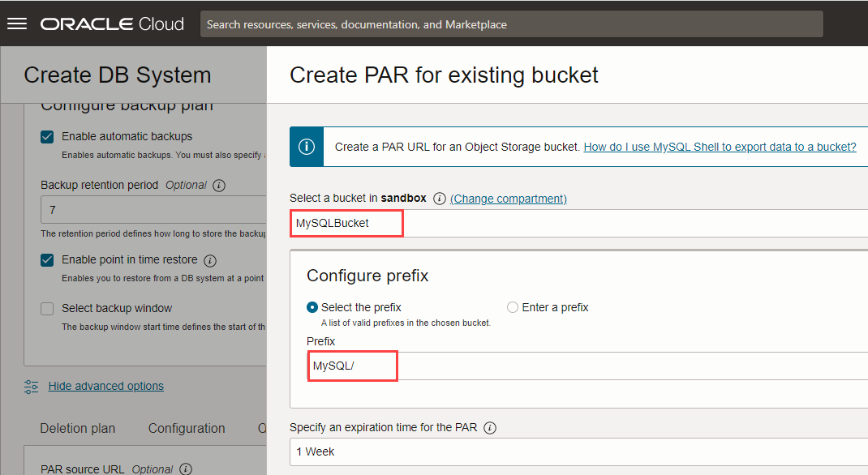Image resolution: width=868 pixels, height=475 pixels.
Task: Switch to the Configuration tab
Action: (187, 428)
